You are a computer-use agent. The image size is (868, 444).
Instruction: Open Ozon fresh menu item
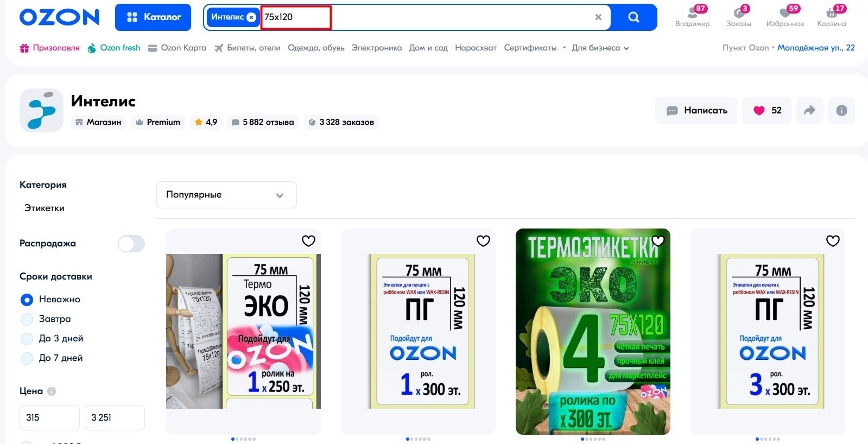pyautogui.click(x=114, y=48)
